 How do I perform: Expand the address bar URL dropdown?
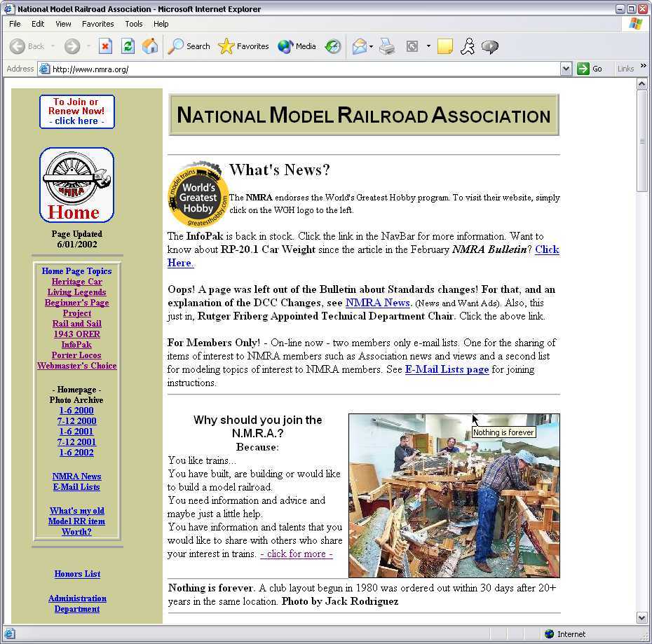click(x=566, y=69)
